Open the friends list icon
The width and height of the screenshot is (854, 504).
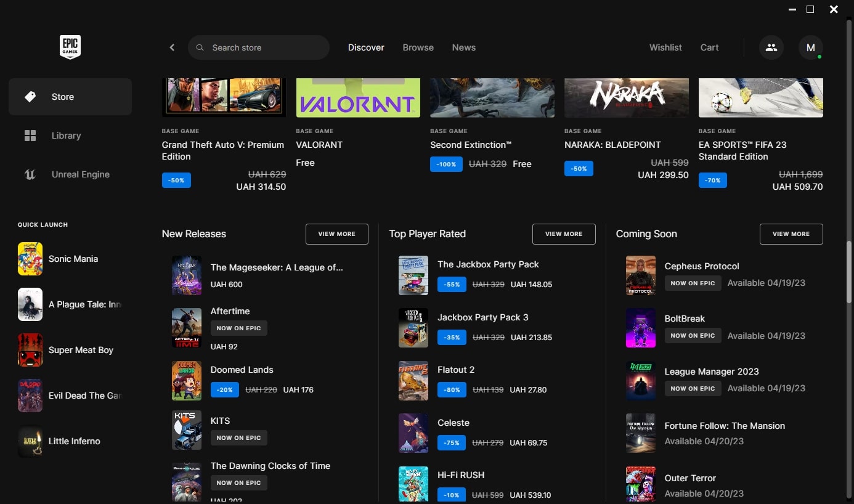click(x=771, y=47)
